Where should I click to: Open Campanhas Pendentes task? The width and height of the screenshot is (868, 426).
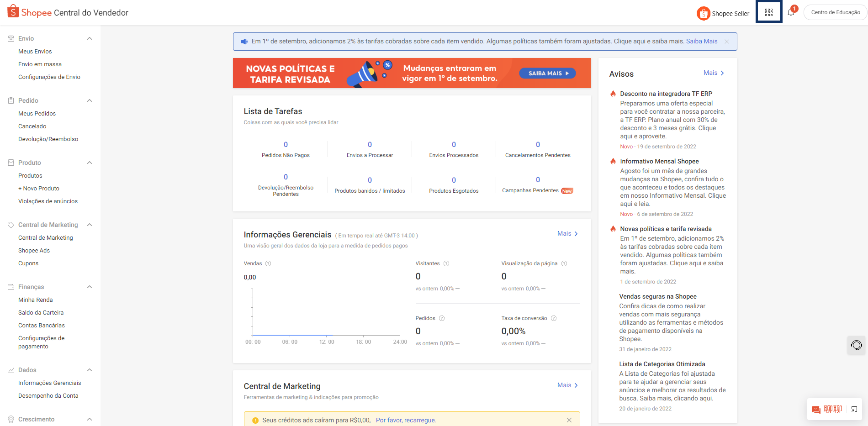538,185
